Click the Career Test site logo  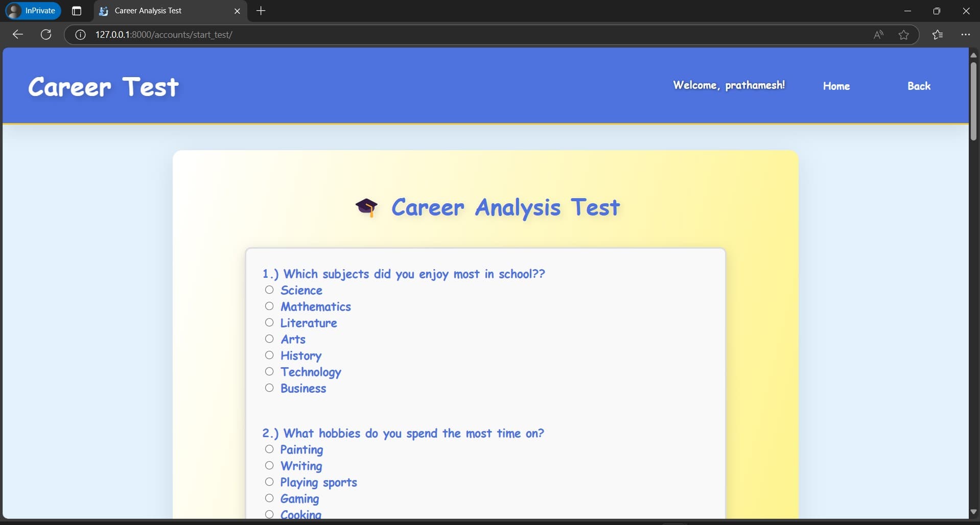pyautogui.click(x=104, y=87)
